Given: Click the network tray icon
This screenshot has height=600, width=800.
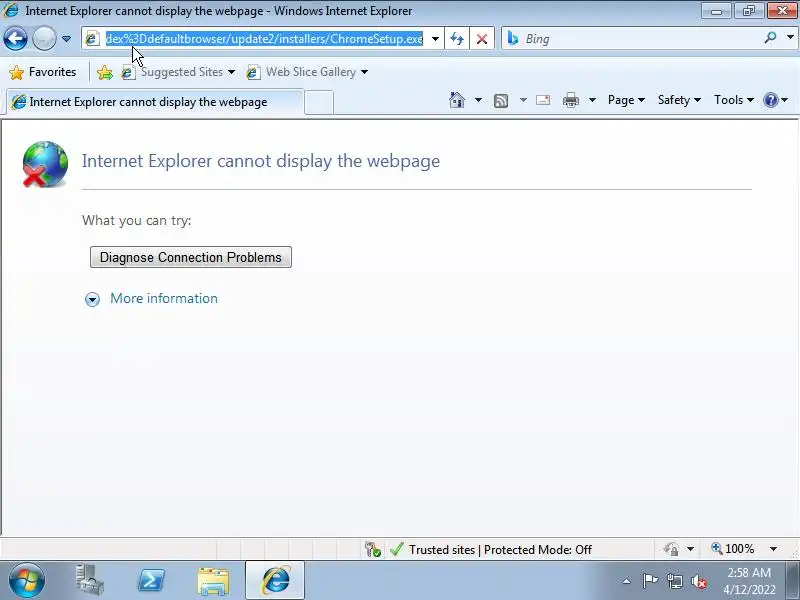Looking at the screenshot, I should 674,581.
